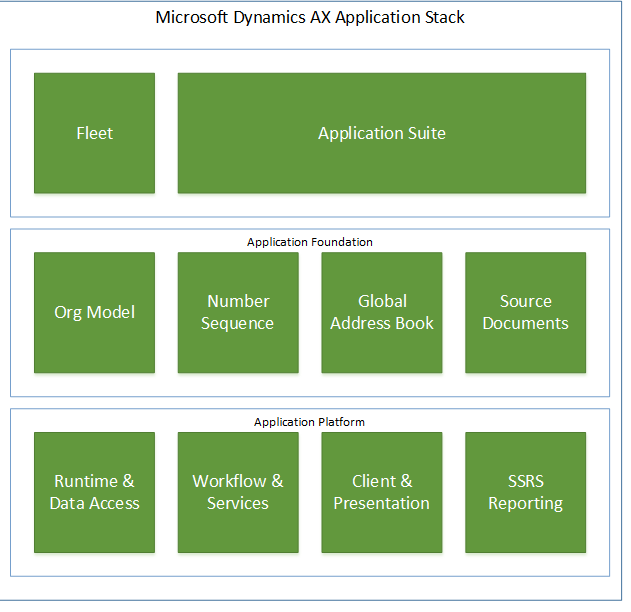631x612 pixels.
Task: Click the Client & Presentation box
Action: [x=382, y=492]
